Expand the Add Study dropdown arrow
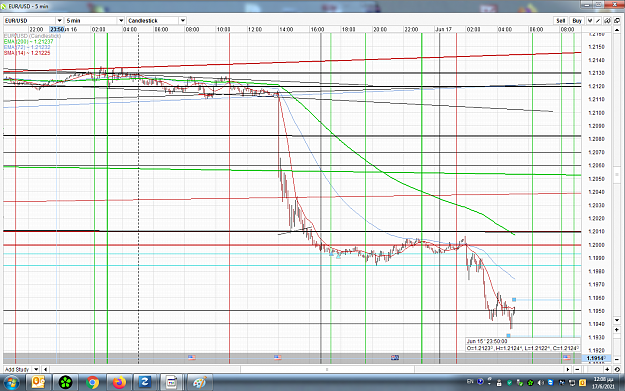 coord(36,369)
